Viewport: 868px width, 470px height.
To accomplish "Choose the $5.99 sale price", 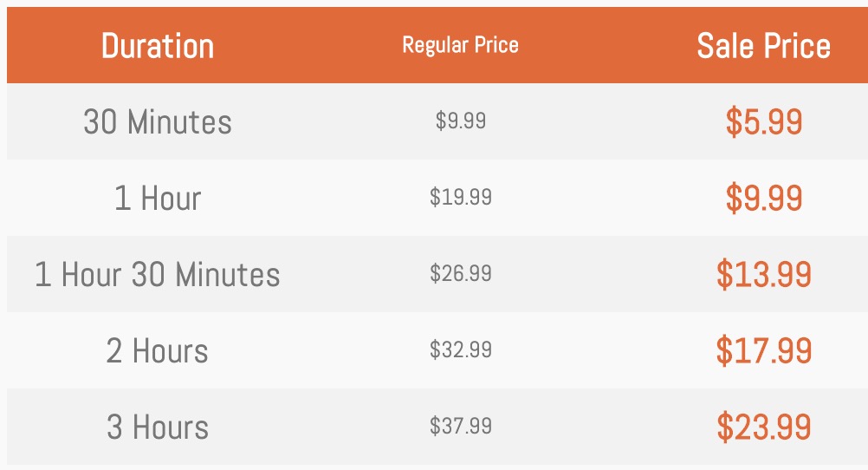I will point(764,122).
